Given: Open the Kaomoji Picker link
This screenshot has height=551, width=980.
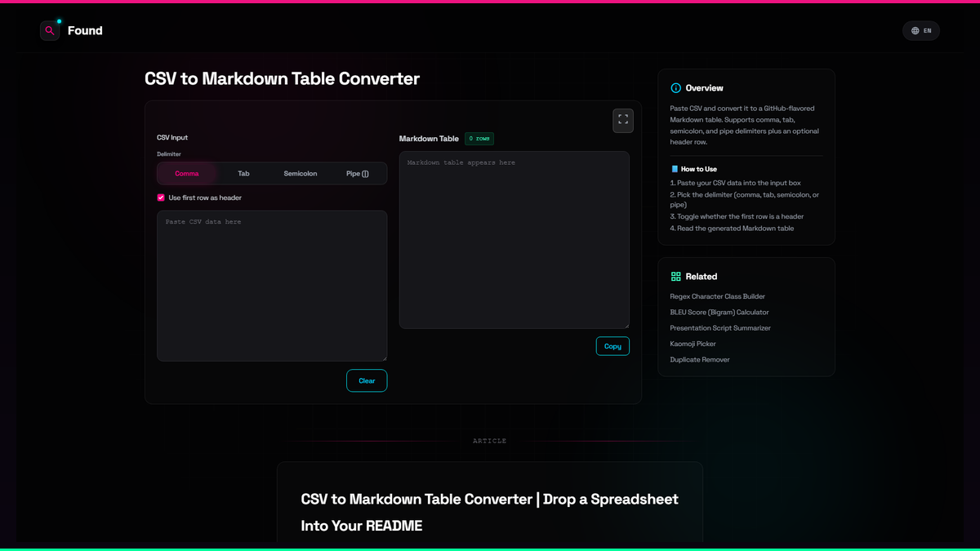Looking at the screenshot, I should [693, 344].
